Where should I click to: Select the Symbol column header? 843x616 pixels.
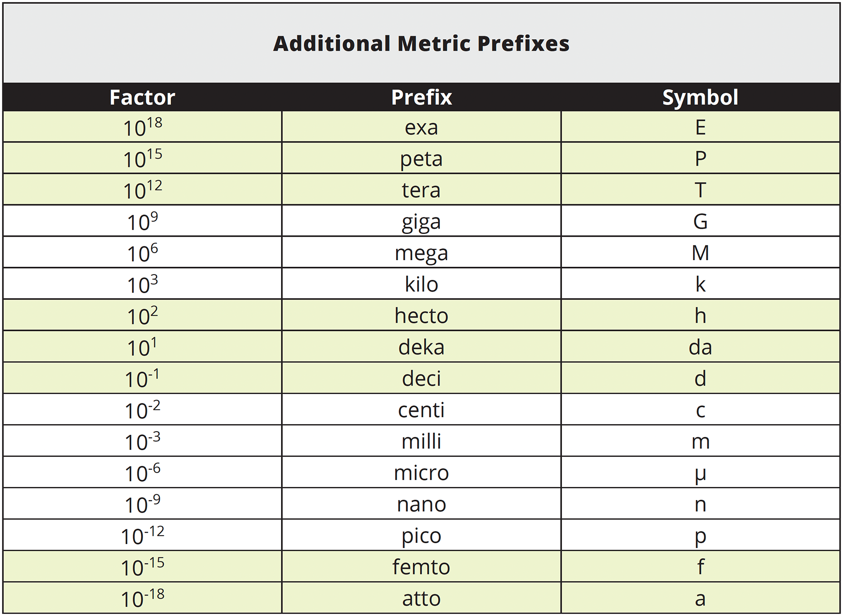click(x=700, y=97)
